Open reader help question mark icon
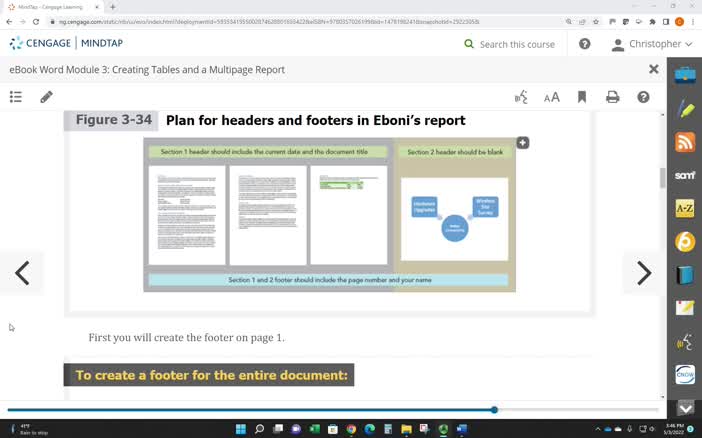 [643, 97]
